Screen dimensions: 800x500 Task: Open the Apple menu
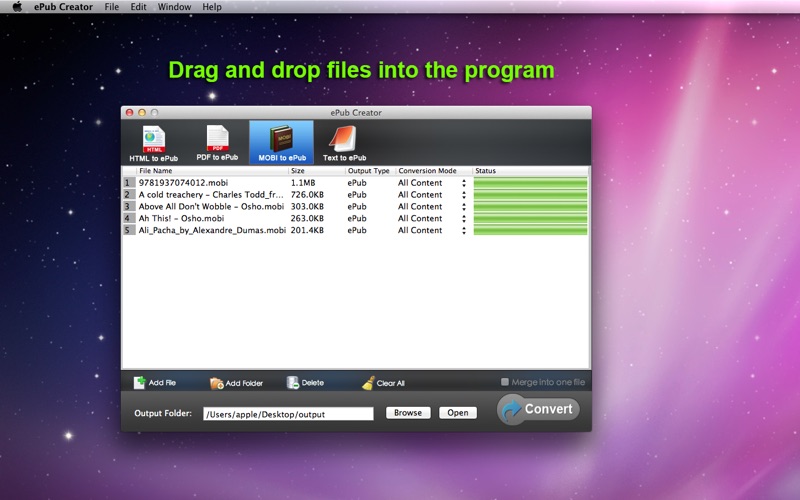pyautogui.click(x=17, y=7)
